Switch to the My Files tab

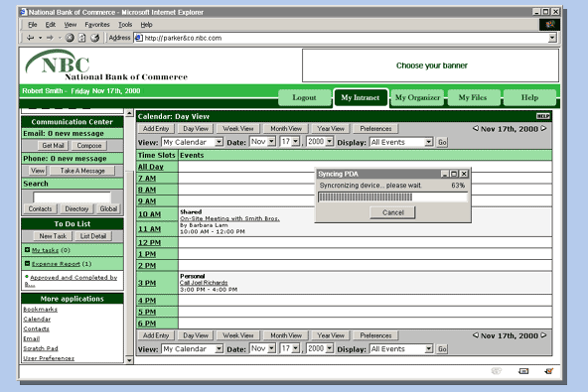[x=473, y=97]
